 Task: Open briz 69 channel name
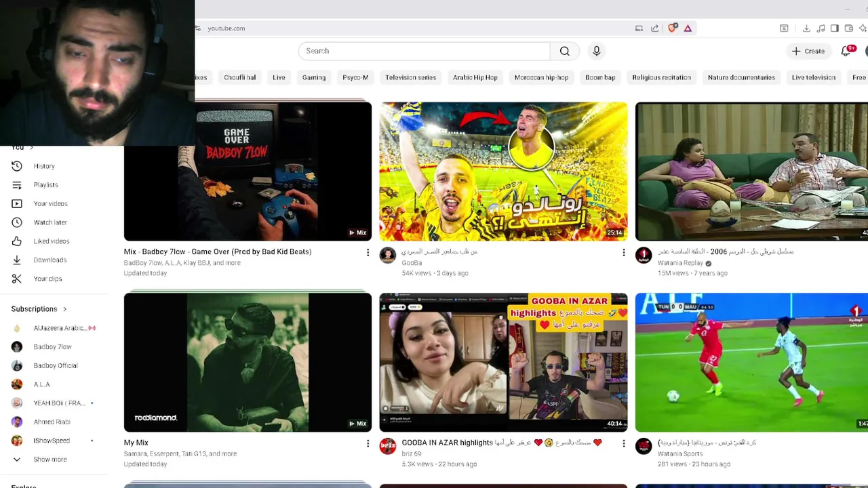pyautogui.click(x=412, y=453)
